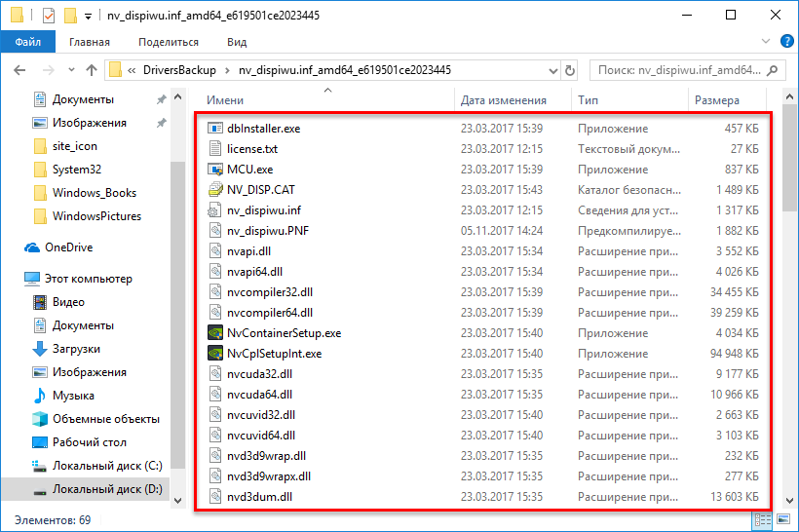Select Локальный диск (C:) drive
799x532 pixels.
click(x=97, y=465)
